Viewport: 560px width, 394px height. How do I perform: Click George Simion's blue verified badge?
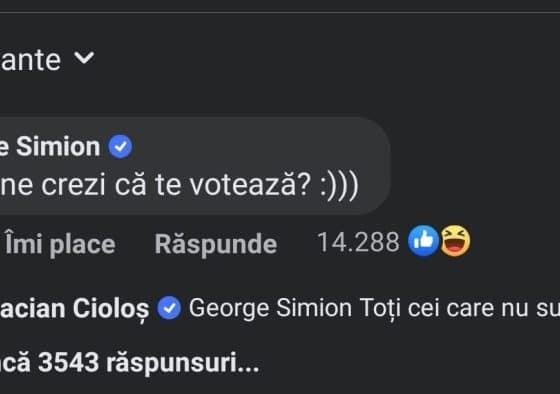120,146
